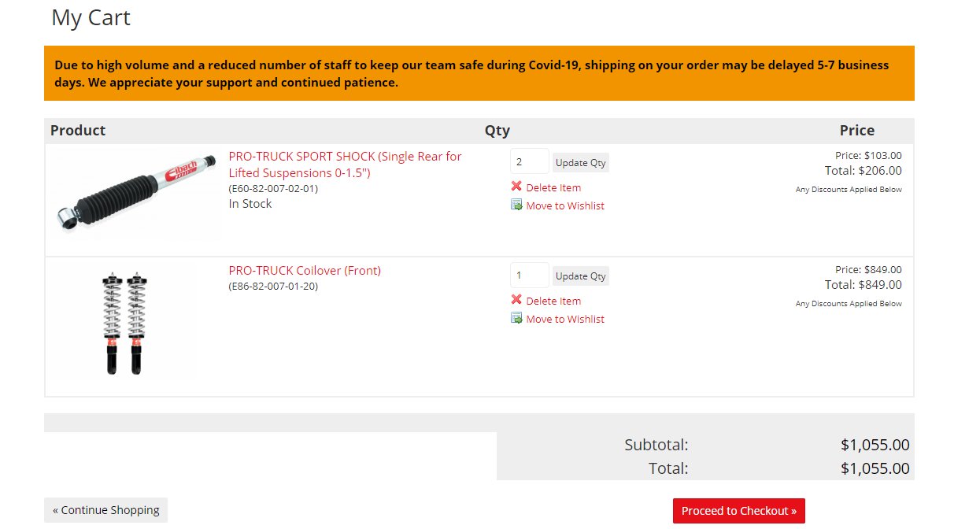Click the wishlist icon for PRO-TRUCK SPORT SHOCK

[x=516, y=205]
